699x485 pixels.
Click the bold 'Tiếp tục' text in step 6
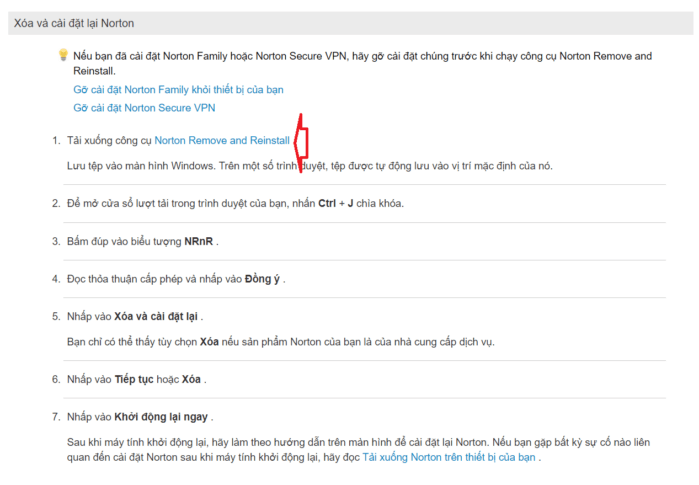coord(134,379)
